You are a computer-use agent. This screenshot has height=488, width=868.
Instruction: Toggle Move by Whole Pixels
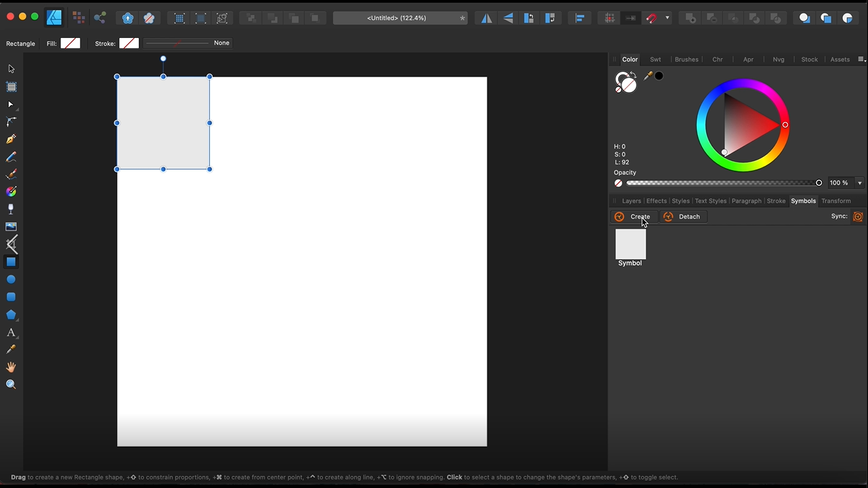630,18
